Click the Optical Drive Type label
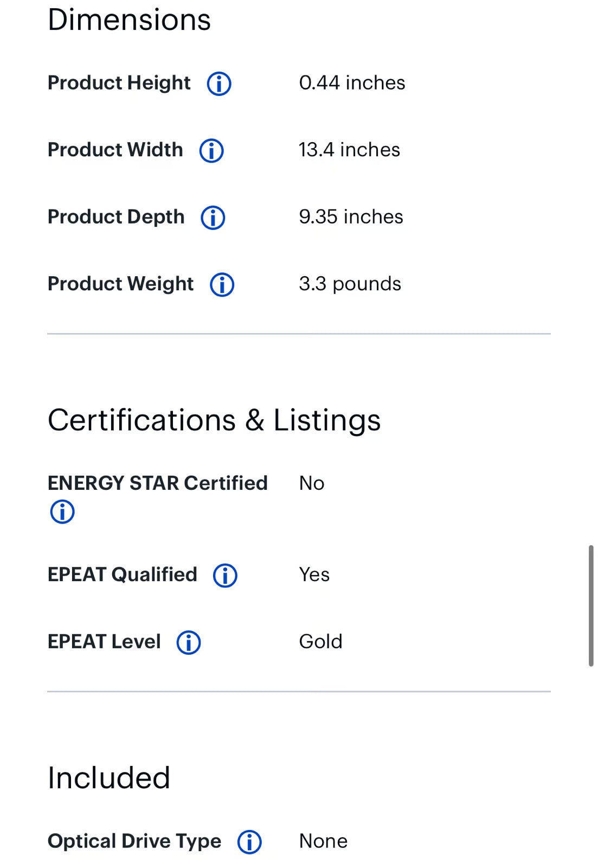 pos(134,841)
